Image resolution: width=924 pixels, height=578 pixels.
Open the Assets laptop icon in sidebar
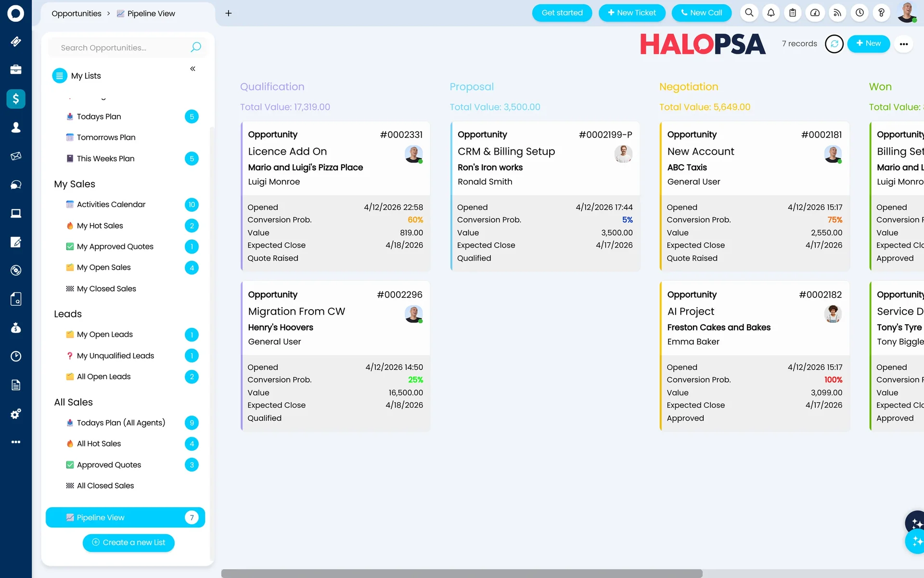point(15,213)
